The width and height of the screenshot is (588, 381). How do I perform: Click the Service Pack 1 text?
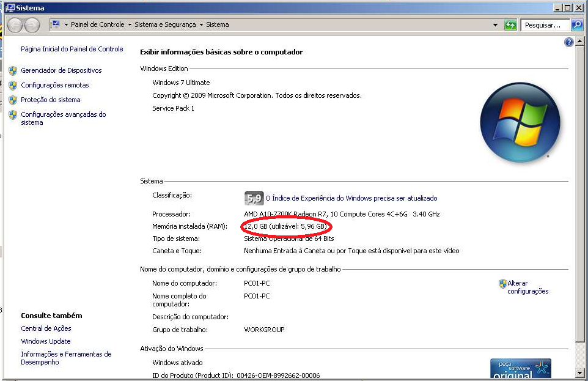(173, 108)
